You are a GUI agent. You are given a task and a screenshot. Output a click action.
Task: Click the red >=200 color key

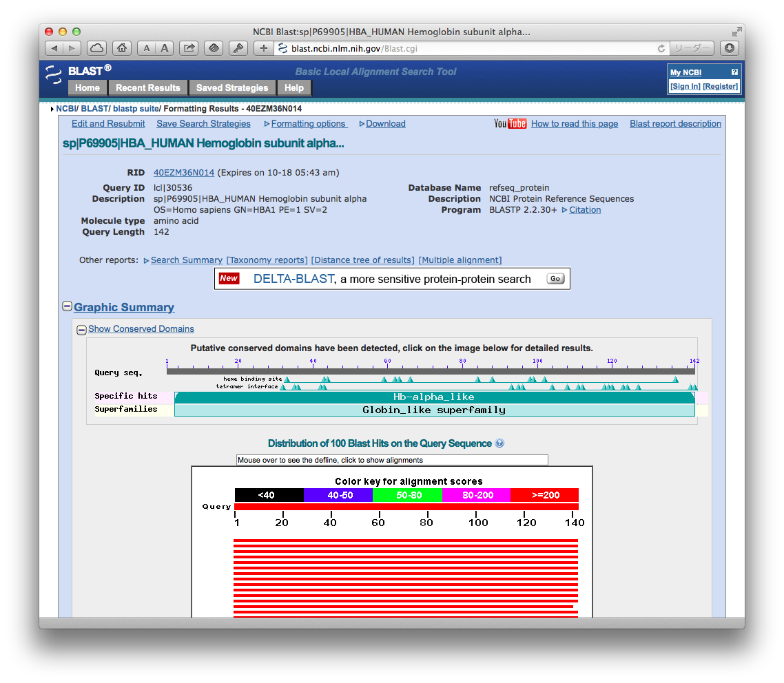click(544, 495)
